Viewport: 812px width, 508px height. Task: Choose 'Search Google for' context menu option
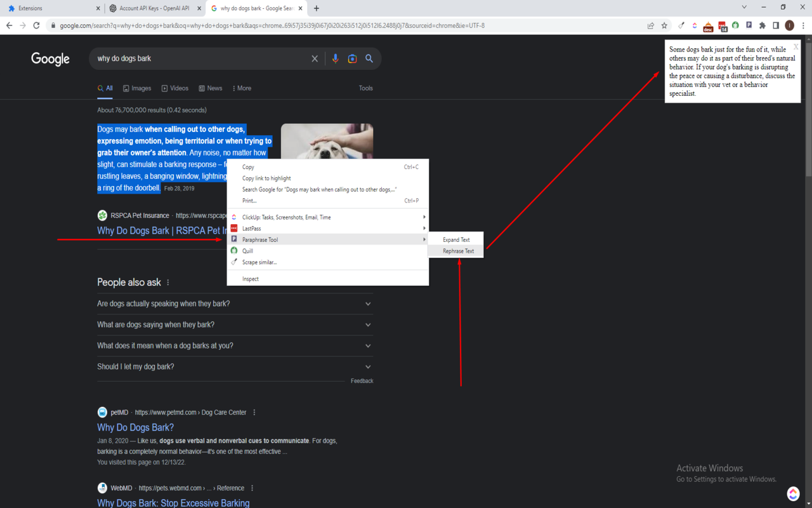[x=328, y=189]
